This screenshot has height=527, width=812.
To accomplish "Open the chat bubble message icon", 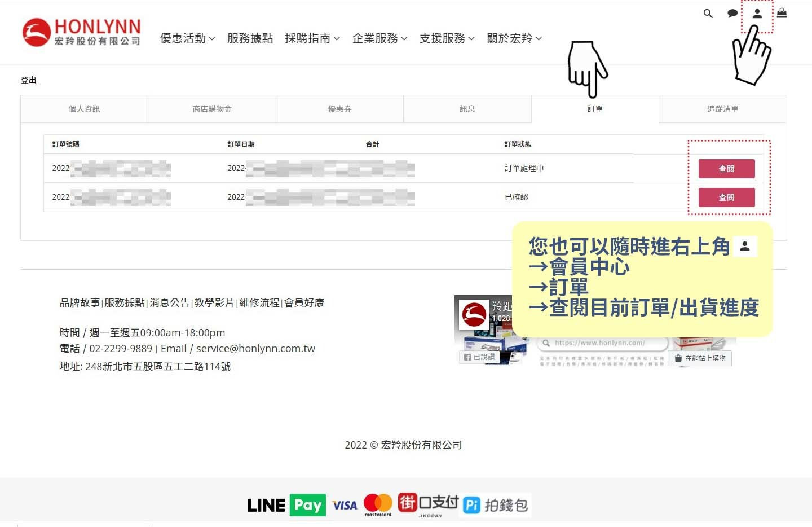I will (732, 14).
